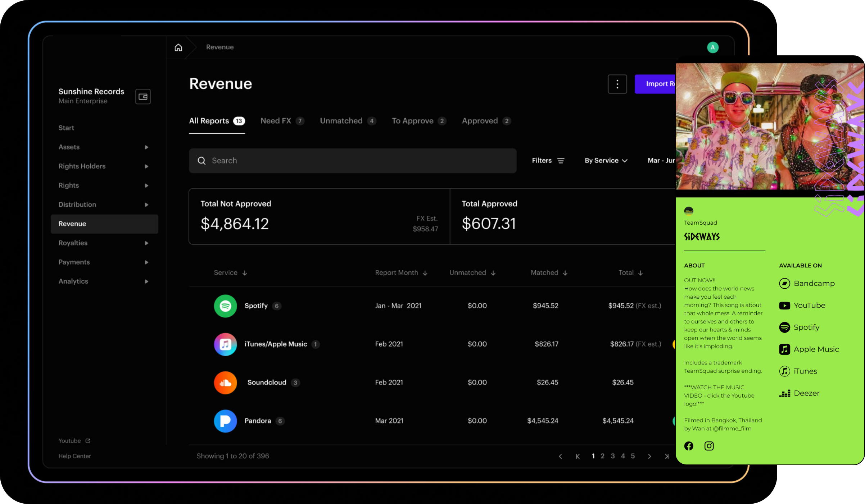The height and width of the screenshot is (504, 865).
Task: Open the three-dot more options menu
Action: [x=617, y=84]
